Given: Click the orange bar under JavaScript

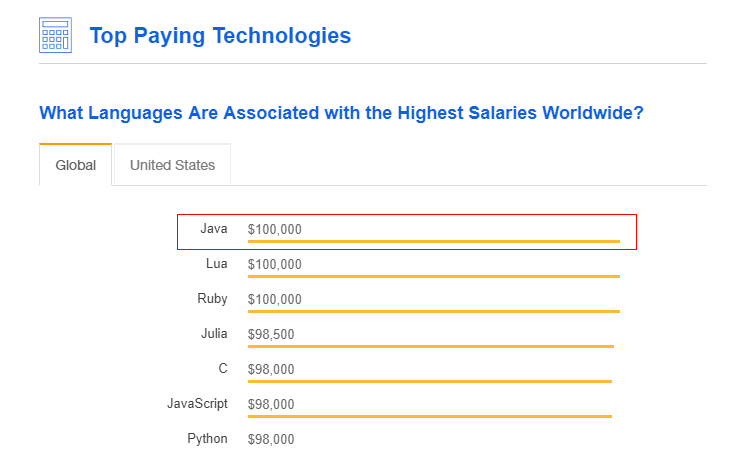Looking at the screenshot, I should coord(429,416).
